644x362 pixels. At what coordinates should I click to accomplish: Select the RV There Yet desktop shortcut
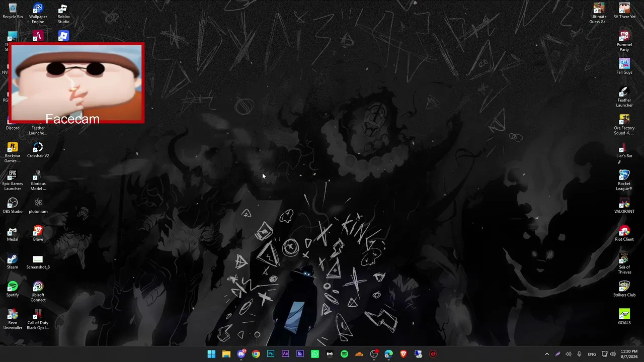[624, 11]
